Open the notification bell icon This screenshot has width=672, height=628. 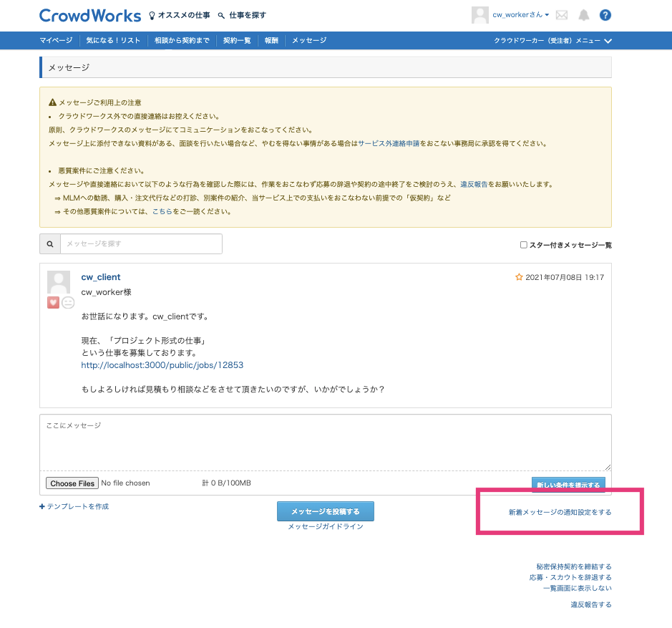click(584, 15)
